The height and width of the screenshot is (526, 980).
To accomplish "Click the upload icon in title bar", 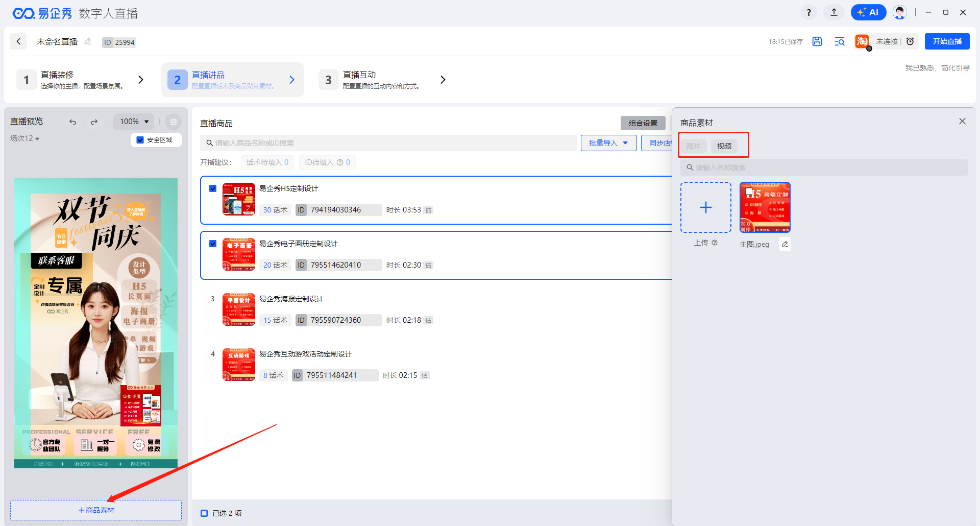I will point(834,13).
